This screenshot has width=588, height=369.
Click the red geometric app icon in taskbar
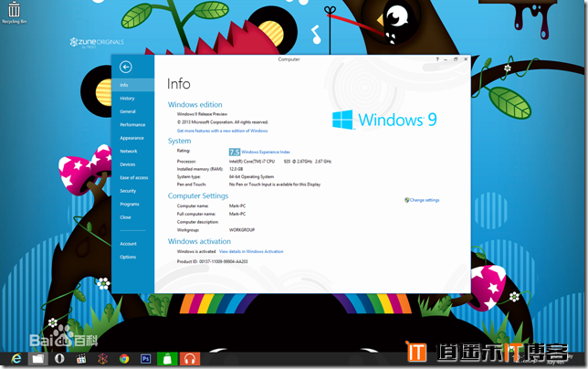102,359
